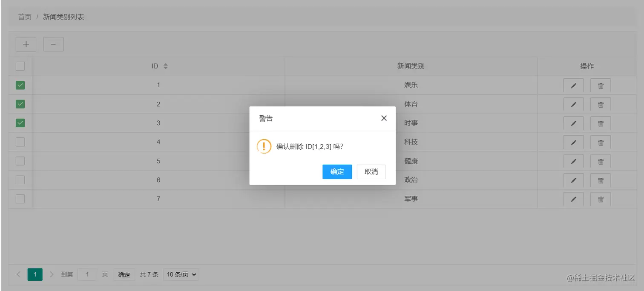Delete the 时事 row with trash icon

(x=601, y=123)
